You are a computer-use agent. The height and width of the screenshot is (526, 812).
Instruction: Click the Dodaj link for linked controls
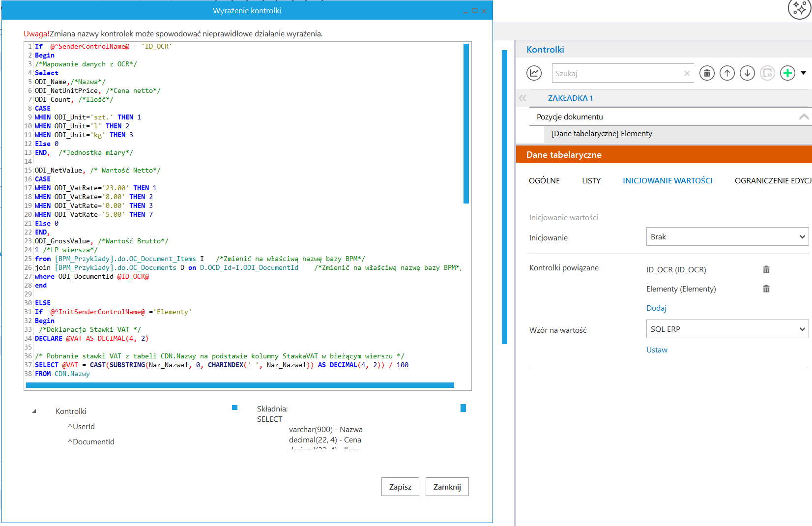click(656, 308)
